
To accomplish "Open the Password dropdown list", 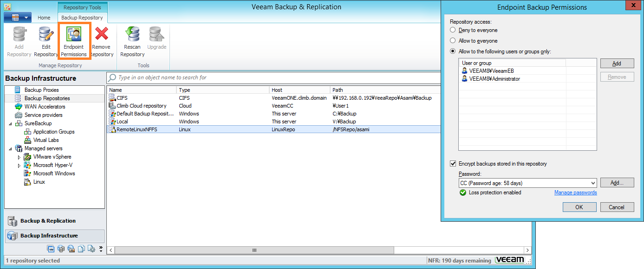I will (593, 183).
